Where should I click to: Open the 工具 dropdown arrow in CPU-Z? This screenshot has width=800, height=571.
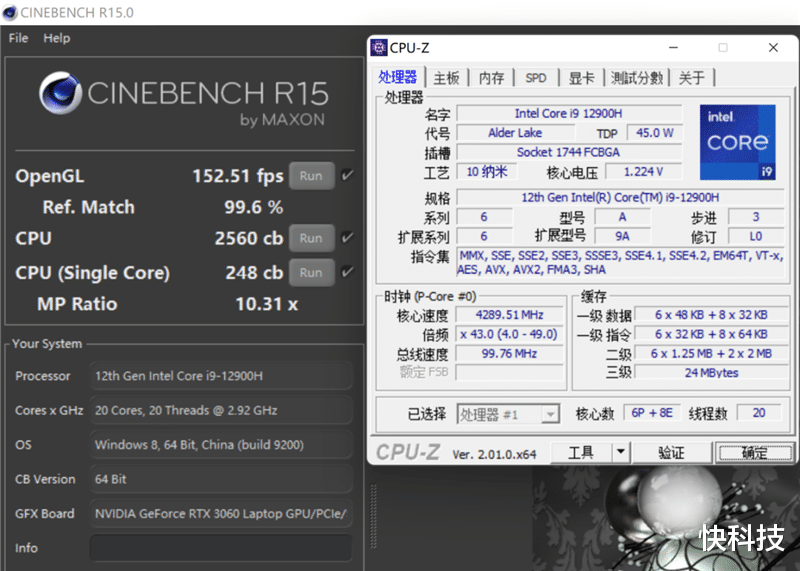pyautogui.click(x=621, y=452)
